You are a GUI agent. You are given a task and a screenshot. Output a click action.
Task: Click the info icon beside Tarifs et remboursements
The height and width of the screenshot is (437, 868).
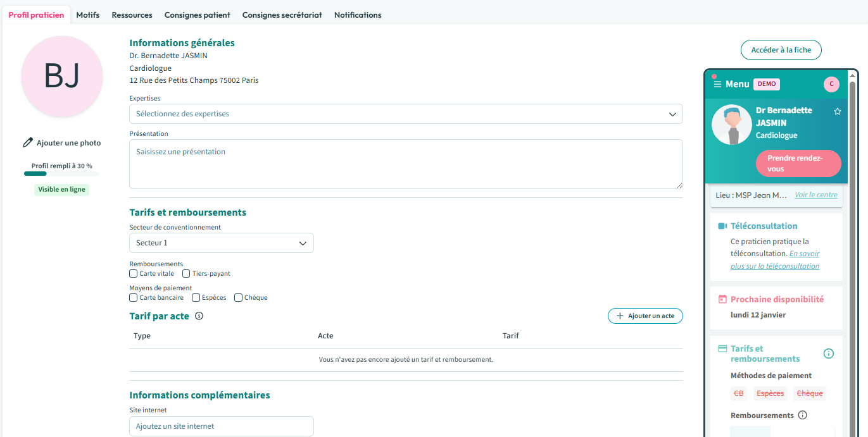(x=828, y=354)
